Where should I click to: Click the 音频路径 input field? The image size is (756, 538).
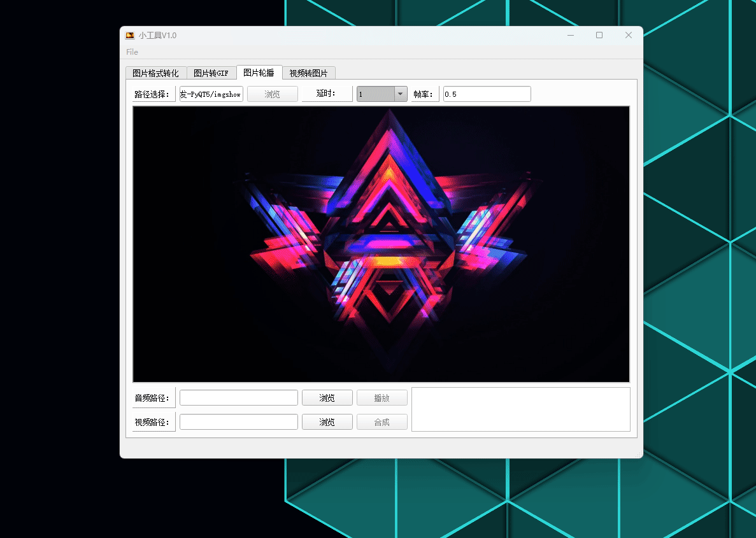[x=239, y=398]
